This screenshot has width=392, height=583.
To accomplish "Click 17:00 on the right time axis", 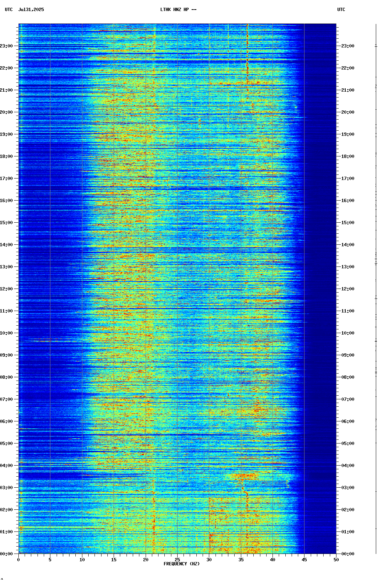I will tap(348, 179).
